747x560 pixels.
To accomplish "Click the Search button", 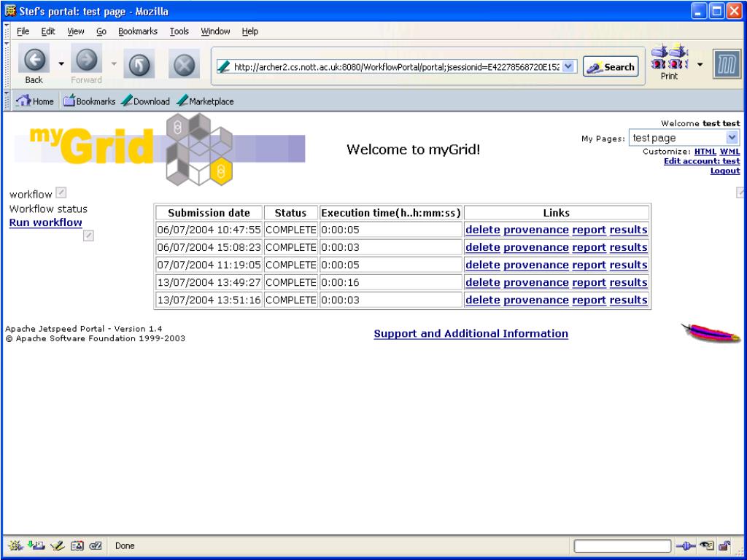I will [x=611, y=67].
